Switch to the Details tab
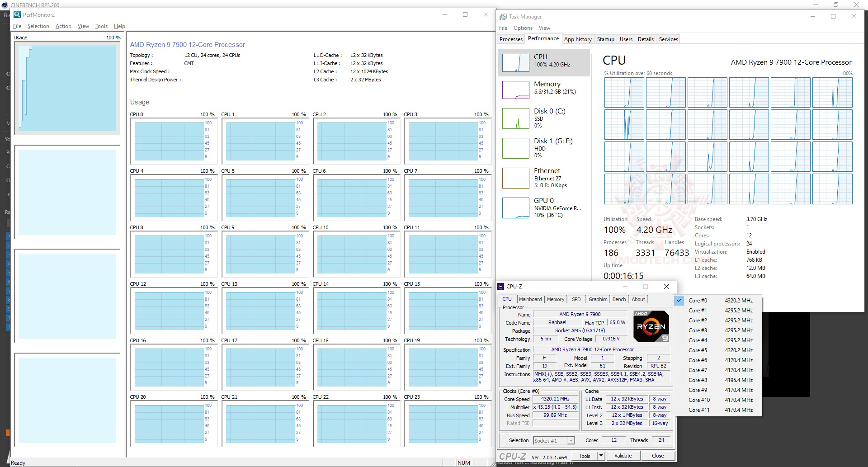This screenshot has height=467, width=868. (646, 39)
